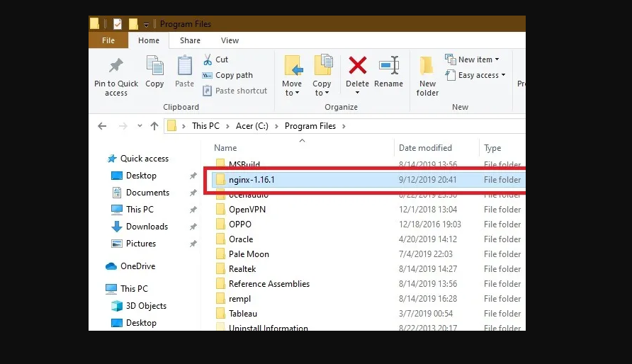Expand chevron after Acer (C:) breadcrumb
This screenshot has height=364, width=632.
tap(276, 126)
